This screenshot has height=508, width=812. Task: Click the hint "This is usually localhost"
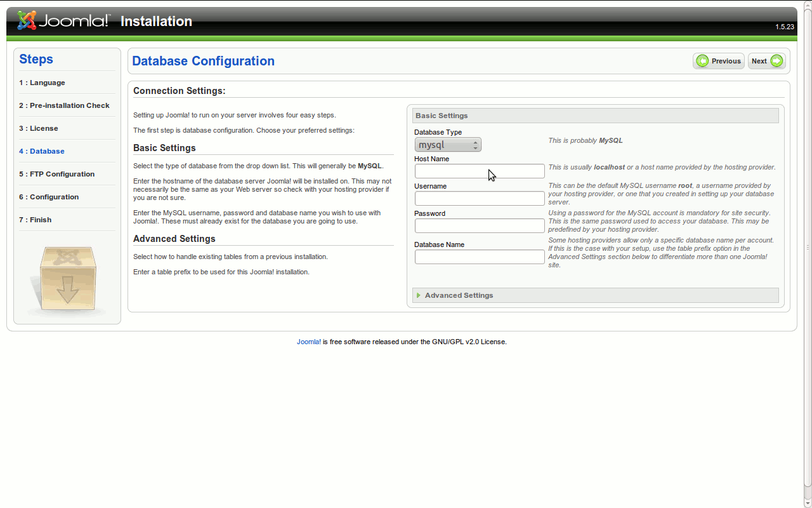click(587, 167)
